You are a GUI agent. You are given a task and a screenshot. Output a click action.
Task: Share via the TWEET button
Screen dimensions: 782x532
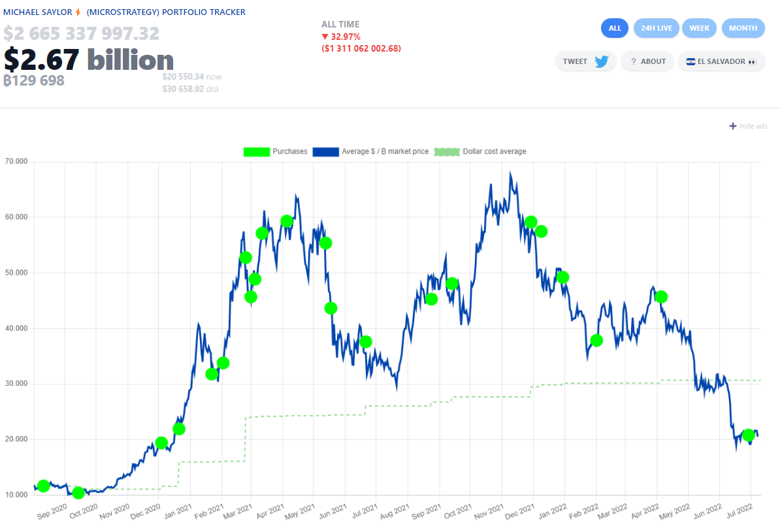(x=585, y=61)
